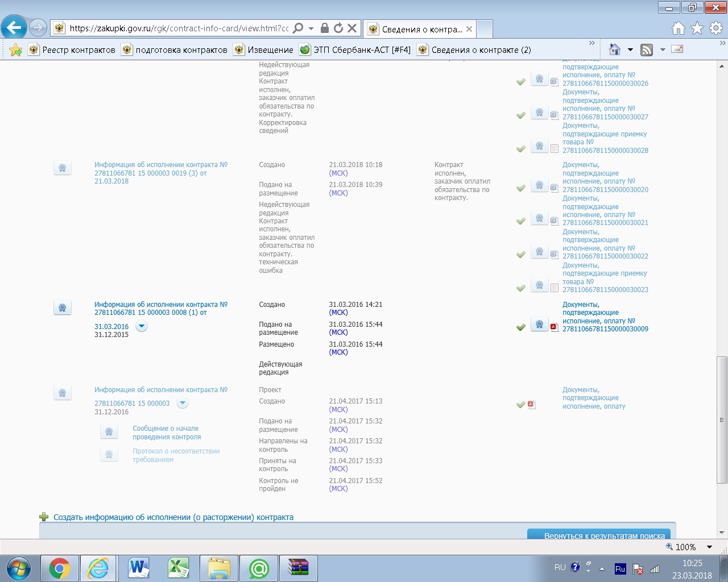Open the command bar Home dropdown
The width and height of the screenshot is (728, 582).
tap(630, 50)
